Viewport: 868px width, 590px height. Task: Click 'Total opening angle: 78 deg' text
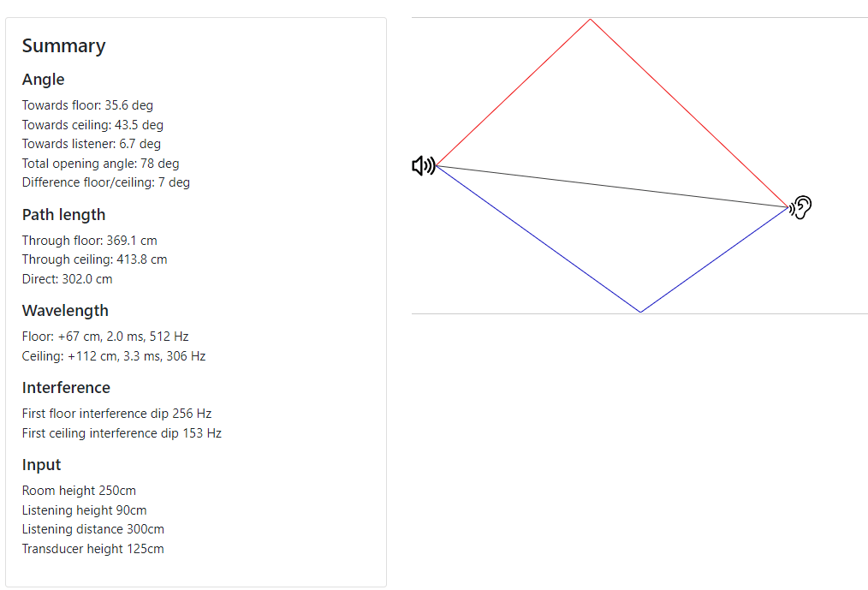(x=101, y=164)
